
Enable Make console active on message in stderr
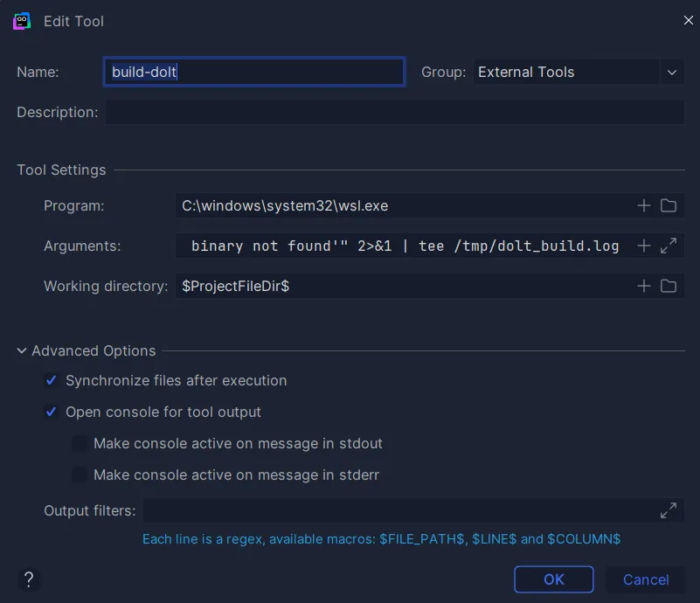pos(80,475)
